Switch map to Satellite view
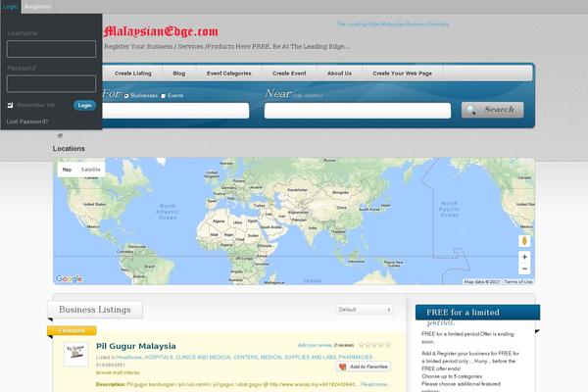Image resolution: width=588 pixels, height=392 pixels. [91, 170]
